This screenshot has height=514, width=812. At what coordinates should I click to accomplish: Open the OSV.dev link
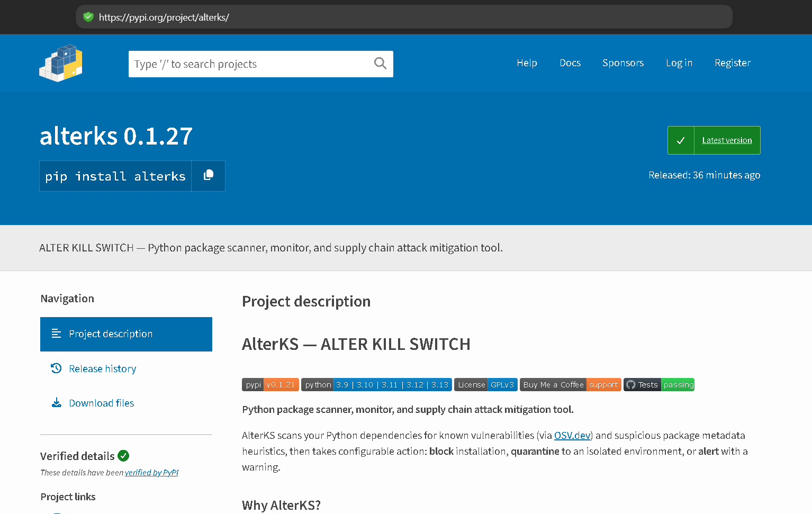point(572,435)
